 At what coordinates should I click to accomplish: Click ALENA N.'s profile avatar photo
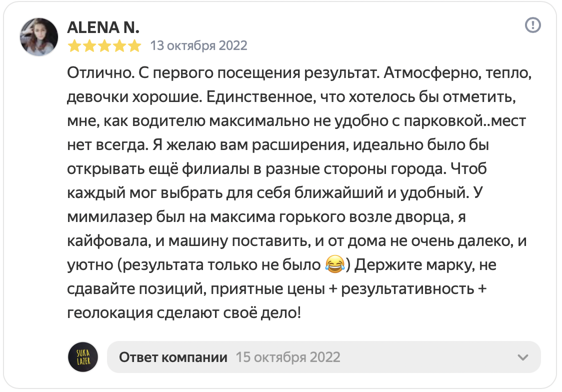coord(38,37)
